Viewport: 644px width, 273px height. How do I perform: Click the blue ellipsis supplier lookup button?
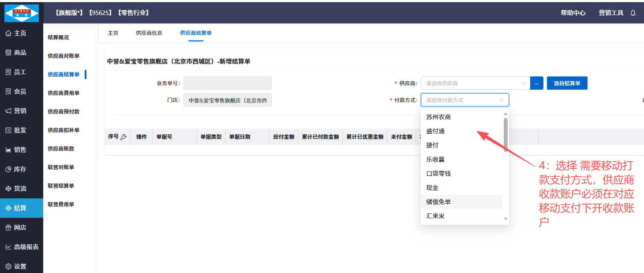click(536, 83)
